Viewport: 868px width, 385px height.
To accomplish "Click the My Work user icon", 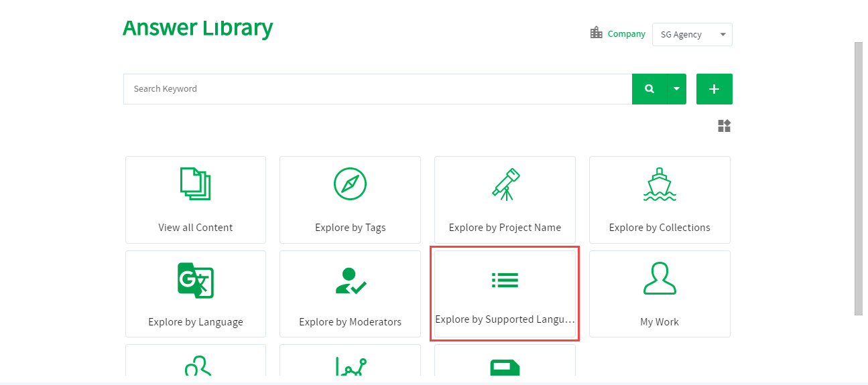I will [660, 279].
